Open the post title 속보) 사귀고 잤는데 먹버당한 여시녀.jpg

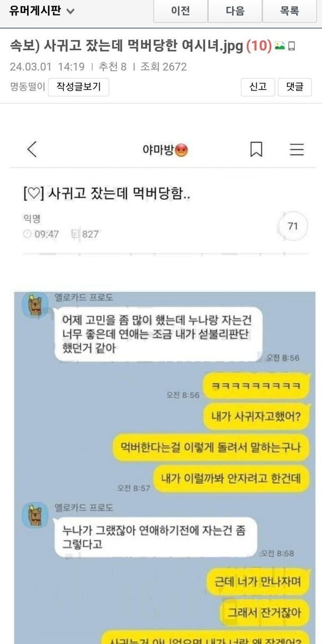(x=126, y=46)
